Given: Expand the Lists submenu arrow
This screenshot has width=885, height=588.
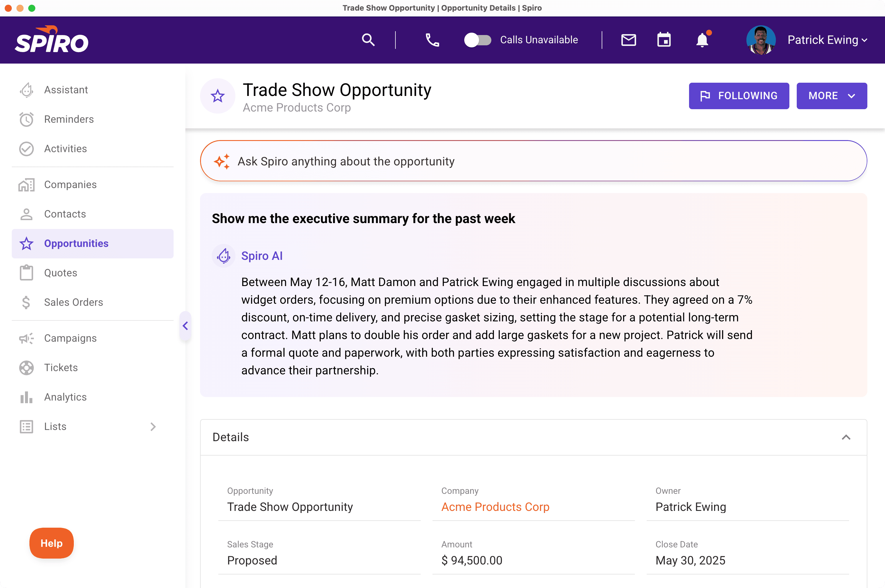Looking at the screenshot, I should (x=153, y=427).
